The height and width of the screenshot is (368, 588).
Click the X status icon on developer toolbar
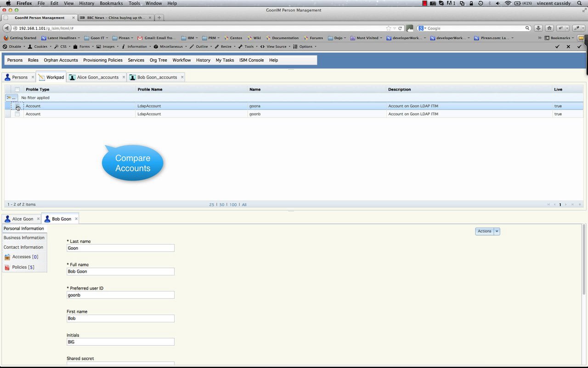568,46
